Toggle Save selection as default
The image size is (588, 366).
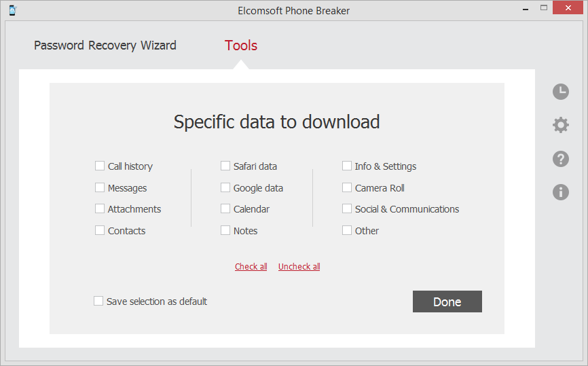click(98, 301)
